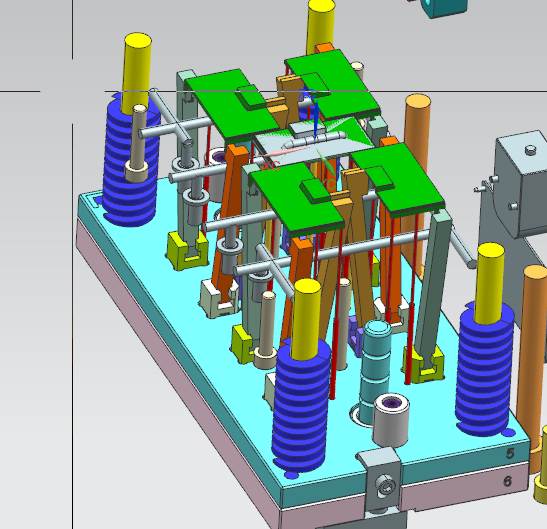The height and width of the screenshot is (529, 547).
Task: Click the XC axis label
Action: (271, 166)
